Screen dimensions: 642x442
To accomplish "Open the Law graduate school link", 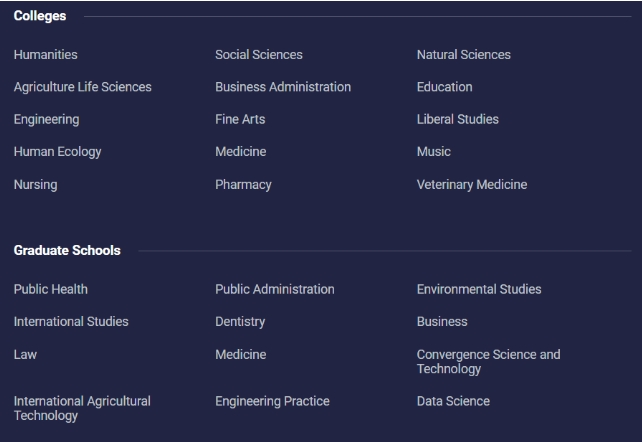I will (25, 354).
